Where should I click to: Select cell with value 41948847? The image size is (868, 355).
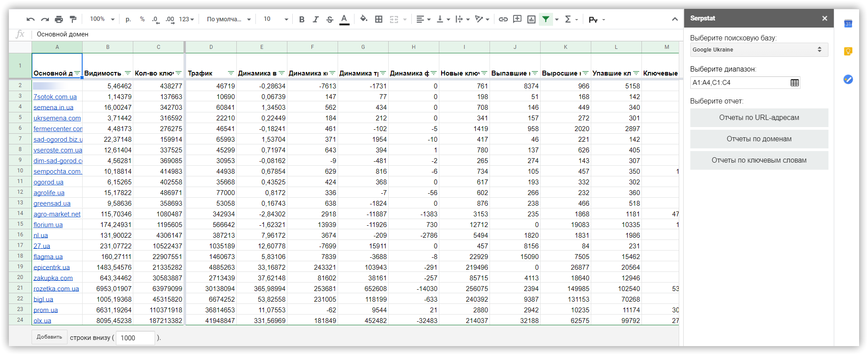pos(211,320)
